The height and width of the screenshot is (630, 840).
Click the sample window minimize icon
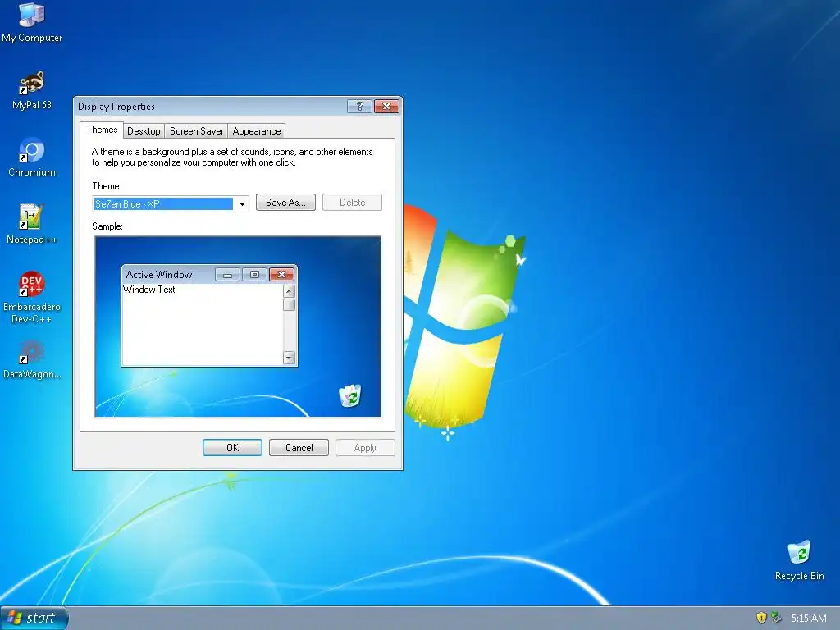click(228, 275)
